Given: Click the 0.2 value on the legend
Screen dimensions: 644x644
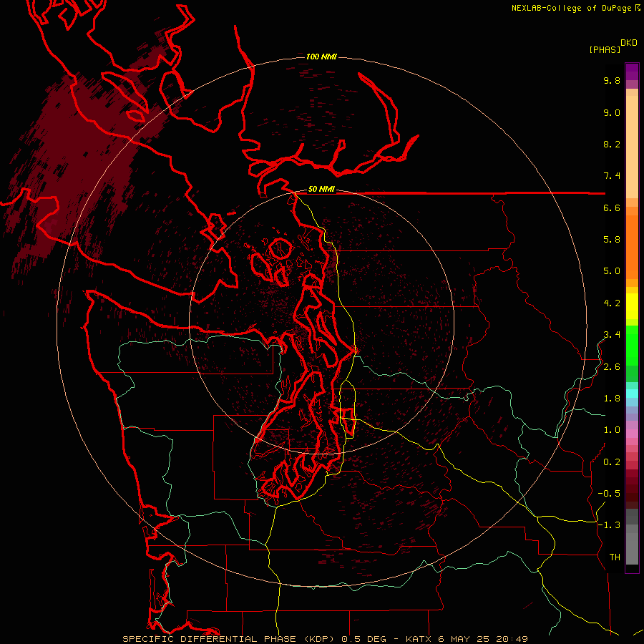Looking at the screenshot, I should pos(612,462).
